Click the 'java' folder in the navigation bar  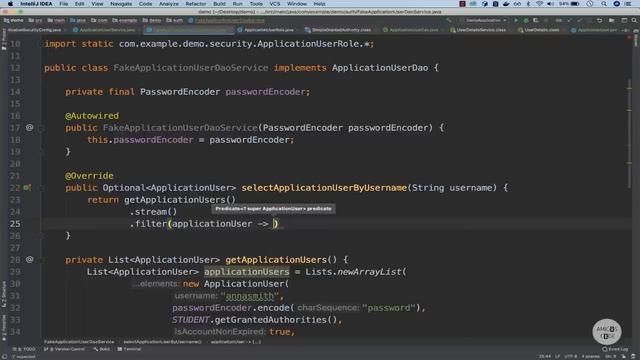(x=78, y=20)
